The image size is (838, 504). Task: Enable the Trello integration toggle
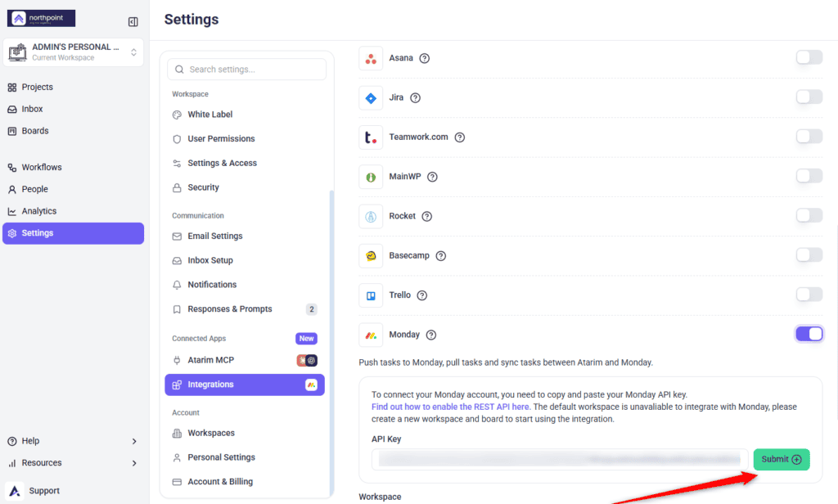click(x=809, y=295)
